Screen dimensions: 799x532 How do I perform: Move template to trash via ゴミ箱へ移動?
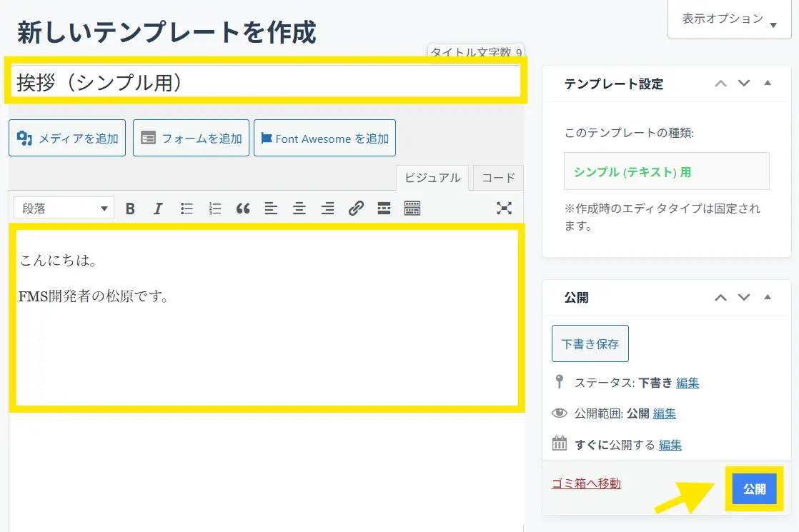point(586,483)
